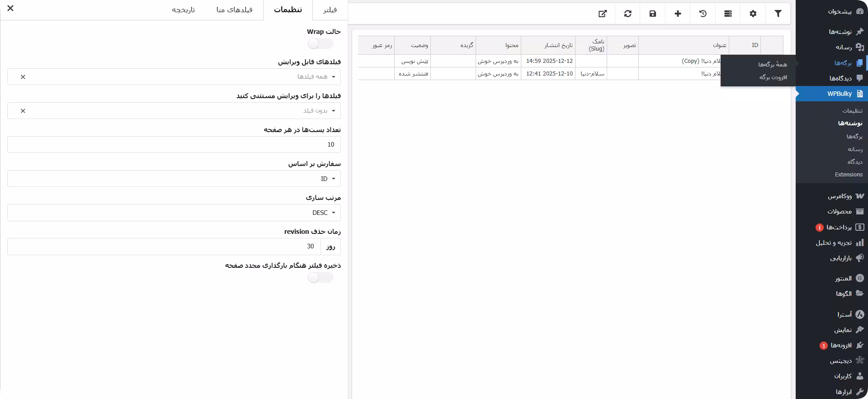
Task: Open the history clock toolbar icon
Action: coord(703,14)
